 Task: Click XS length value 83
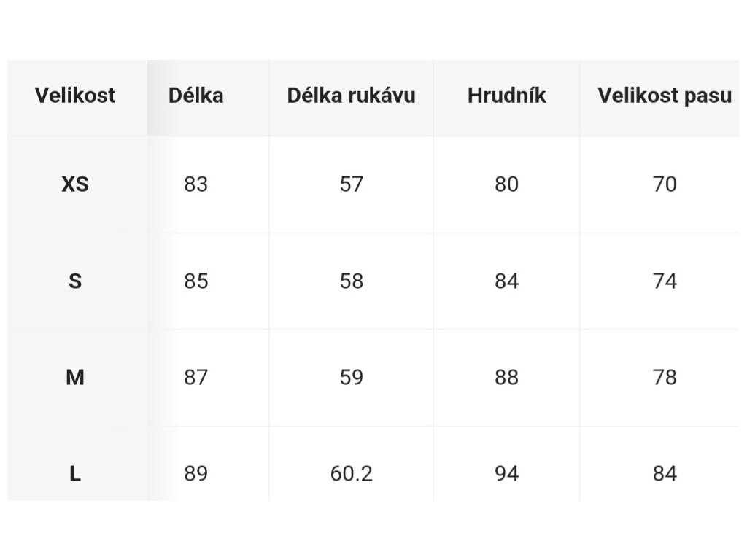coord(196,184)
